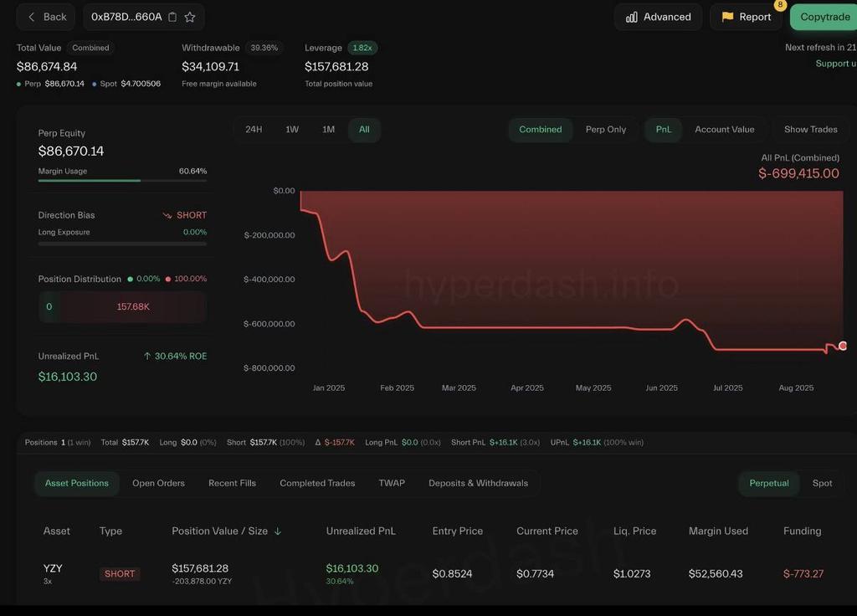Select the Perpetual market filter
Screen dimensions: 857x616
[768, 483]
